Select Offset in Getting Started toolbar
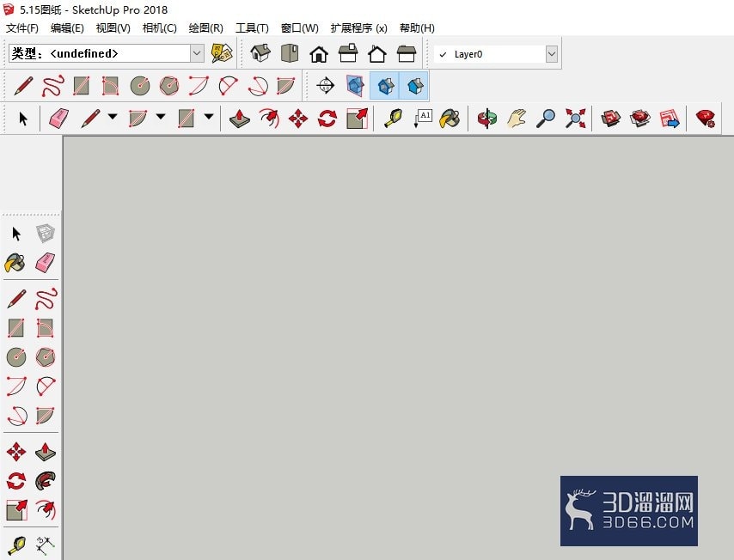This screenshot has height=560, width=734. [269, 119]
